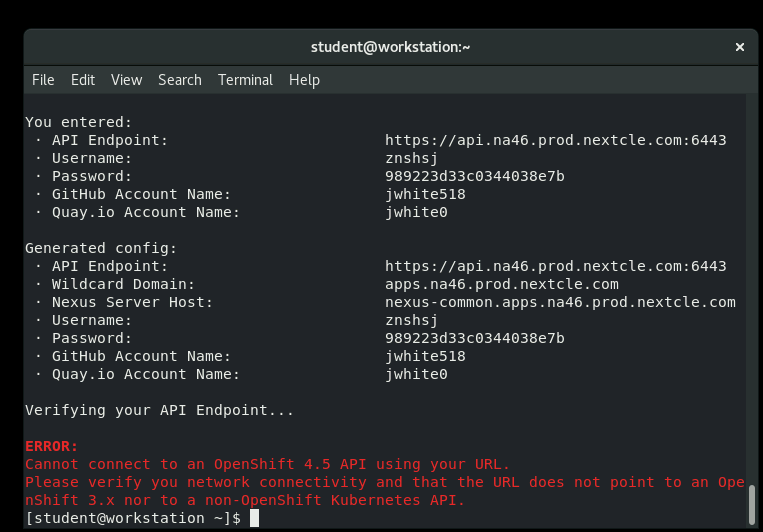Open the File menu
Image resolution: width=763 pixels, height=532 pixels.
coord(43,80)
